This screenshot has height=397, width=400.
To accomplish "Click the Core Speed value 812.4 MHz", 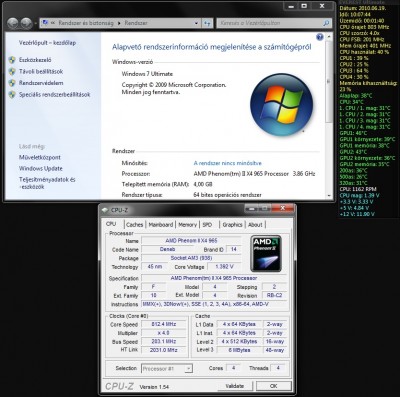I will pos(164,324).
